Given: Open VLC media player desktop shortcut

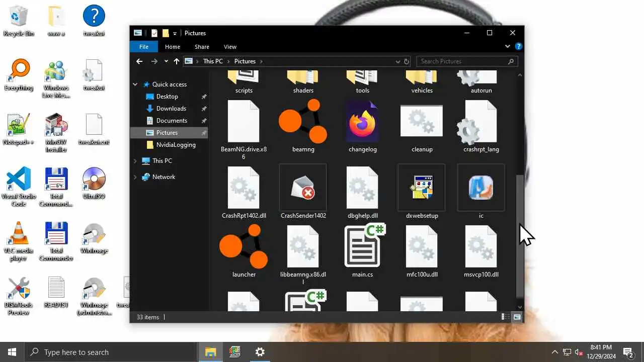Looking at the screenshot, I should click(x=19, y=240).
